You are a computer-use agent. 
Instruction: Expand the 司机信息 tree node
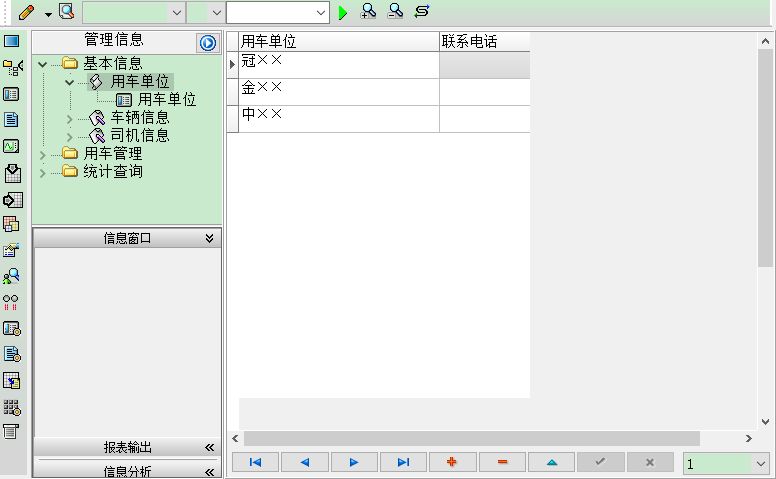click(69, 137)
